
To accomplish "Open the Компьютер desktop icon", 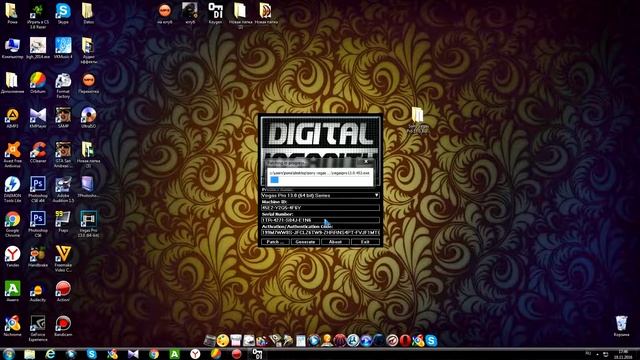I will 12,48.
